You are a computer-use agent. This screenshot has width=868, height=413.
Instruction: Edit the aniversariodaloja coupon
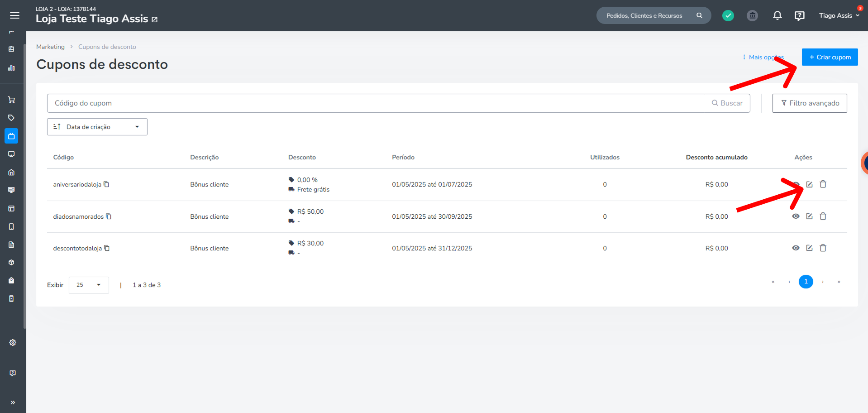(809, 184)
